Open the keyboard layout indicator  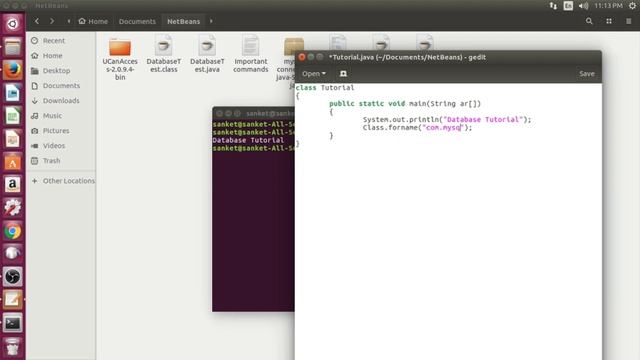point(568,6)
